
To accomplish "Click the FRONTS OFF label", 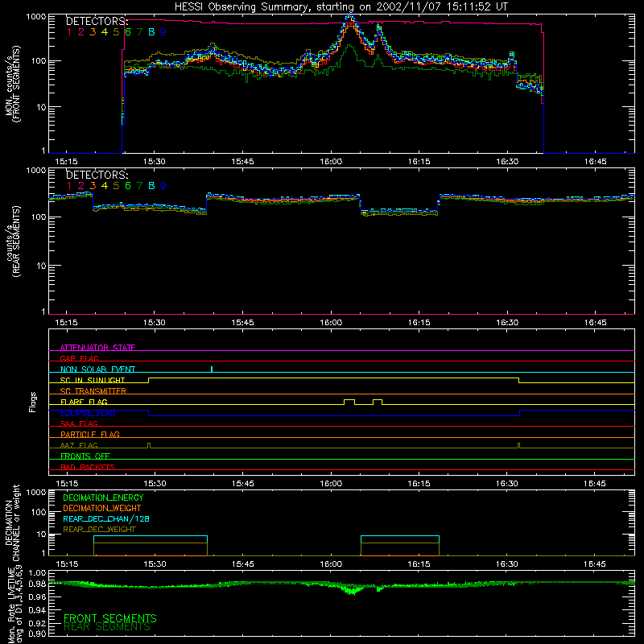I will [x=85, y=456].
